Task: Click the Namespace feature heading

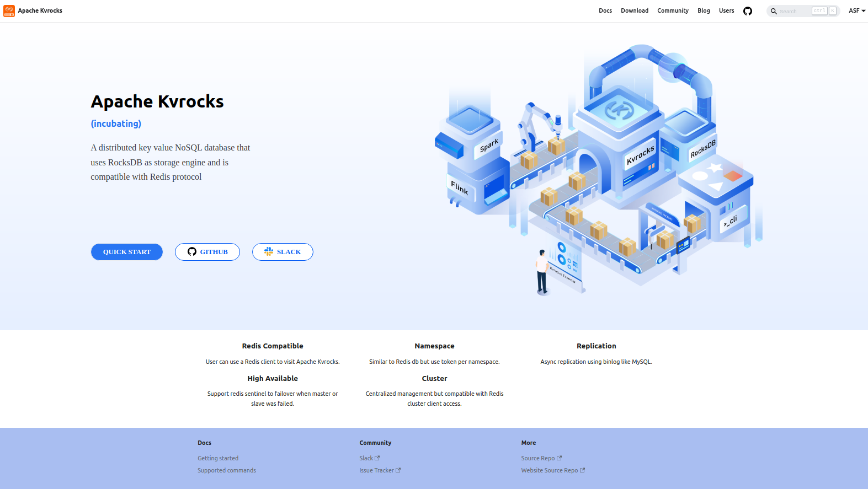Action: 435,346
